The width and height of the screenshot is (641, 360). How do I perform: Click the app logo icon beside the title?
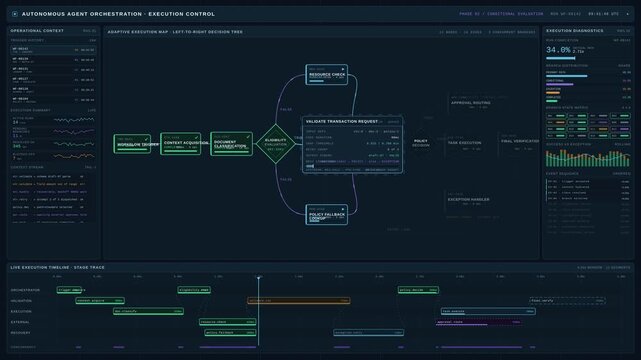coord(15,14)
